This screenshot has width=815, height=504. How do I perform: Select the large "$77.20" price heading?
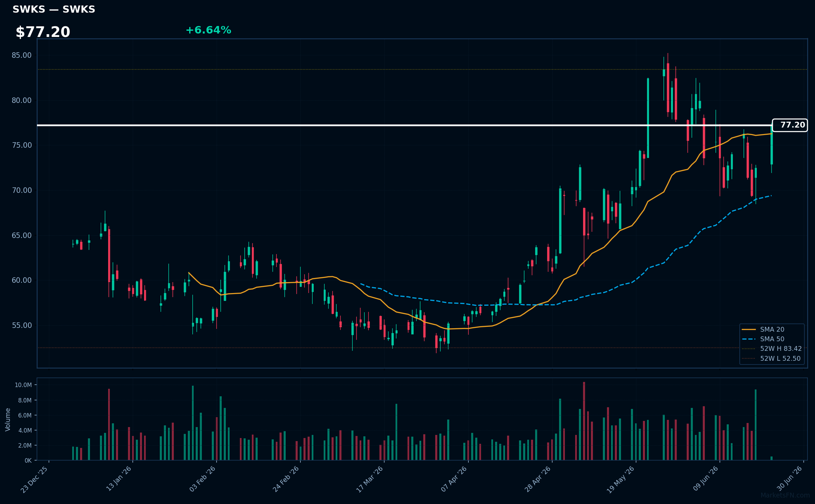coord(43,32)
